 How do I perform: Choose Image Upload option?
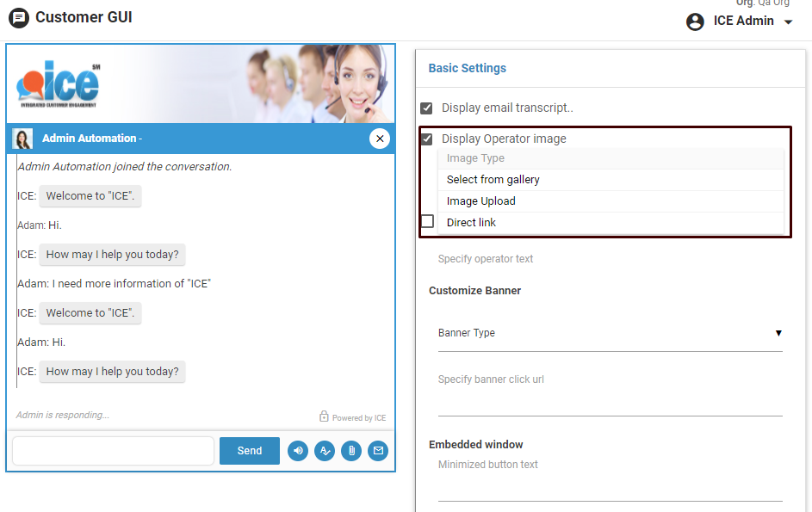point(480,201)
